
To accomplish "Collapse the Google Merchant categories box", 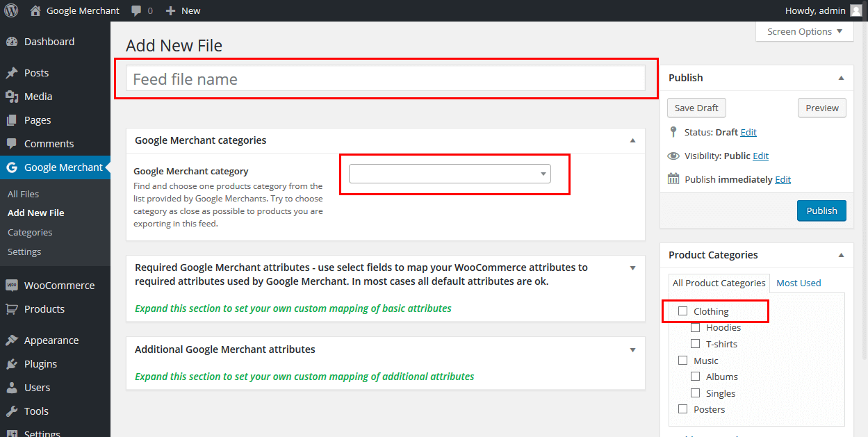I will click(x=632, y=140).
